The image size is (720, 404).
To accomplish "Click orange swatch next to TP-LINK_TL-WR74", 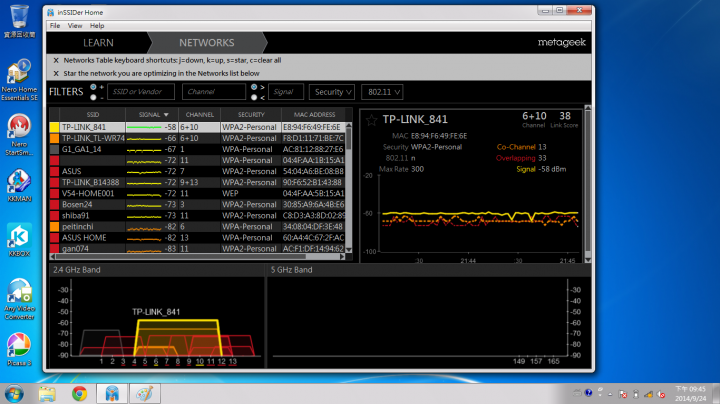I will (x=54, y=138).
